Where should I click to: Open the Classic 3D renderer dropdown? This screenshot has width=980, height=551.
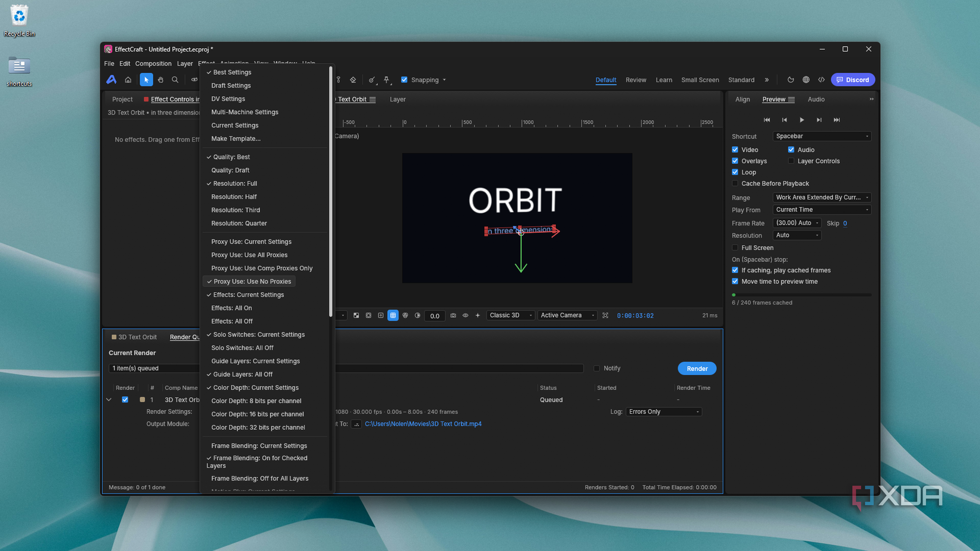point(510,315)
